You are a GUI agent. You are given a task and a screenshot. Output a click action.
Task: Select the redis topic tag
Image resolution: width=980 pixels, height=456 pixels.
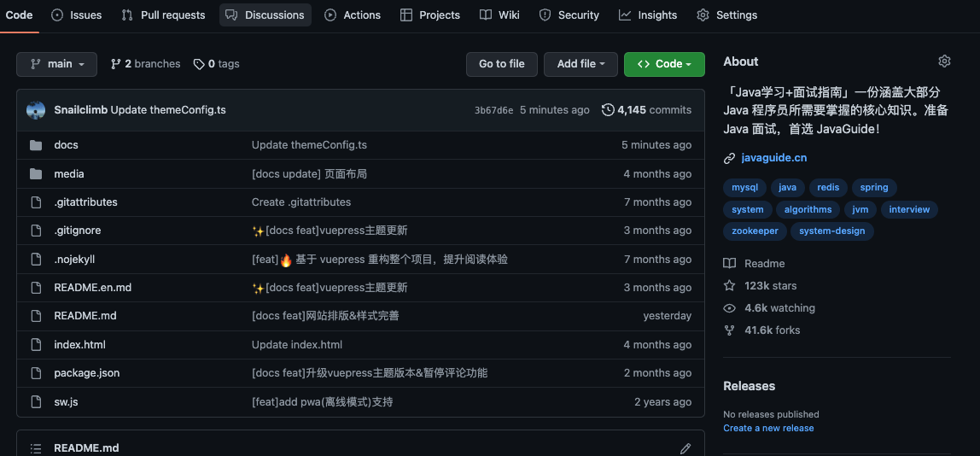coord(828,187)
